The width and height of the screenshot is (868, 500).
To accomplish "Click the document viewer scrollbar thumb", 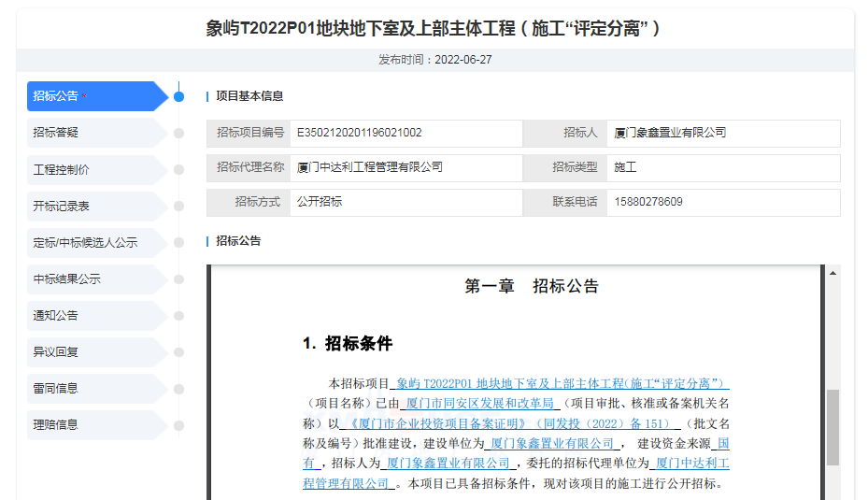I will pyautogui.click(x=832, y=426).
